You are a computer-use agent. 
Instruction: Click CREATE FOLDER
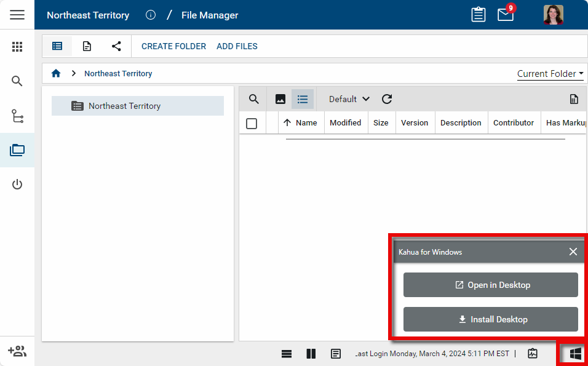point(173,46)
